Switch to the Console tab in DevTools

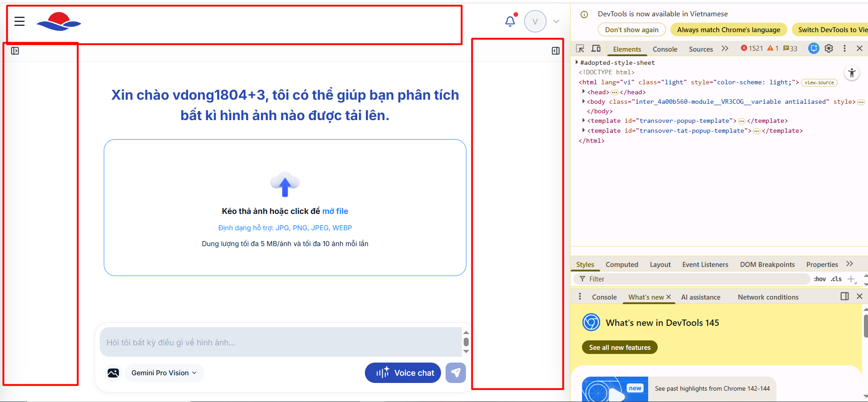coord(664,49)
